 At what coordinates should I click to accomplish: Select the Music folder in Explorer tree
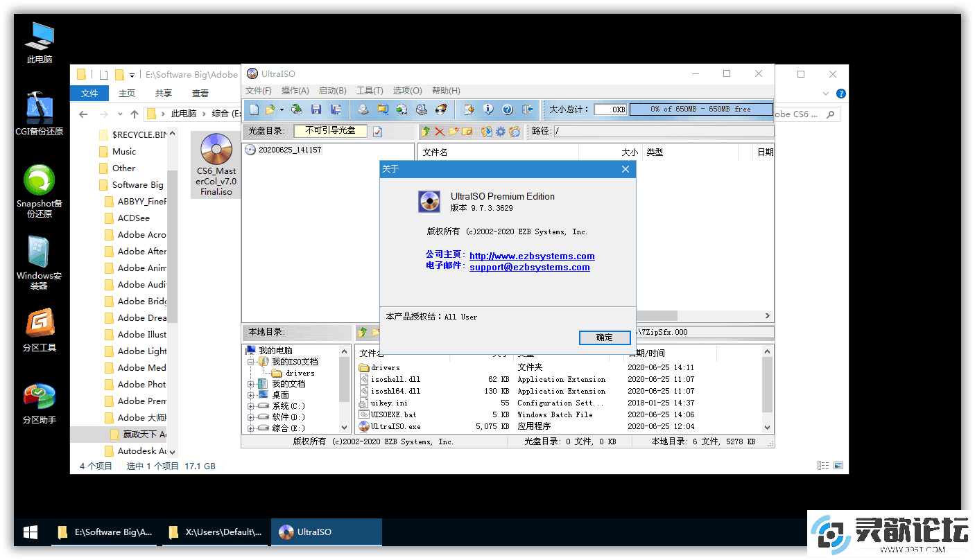coord(124,152)
